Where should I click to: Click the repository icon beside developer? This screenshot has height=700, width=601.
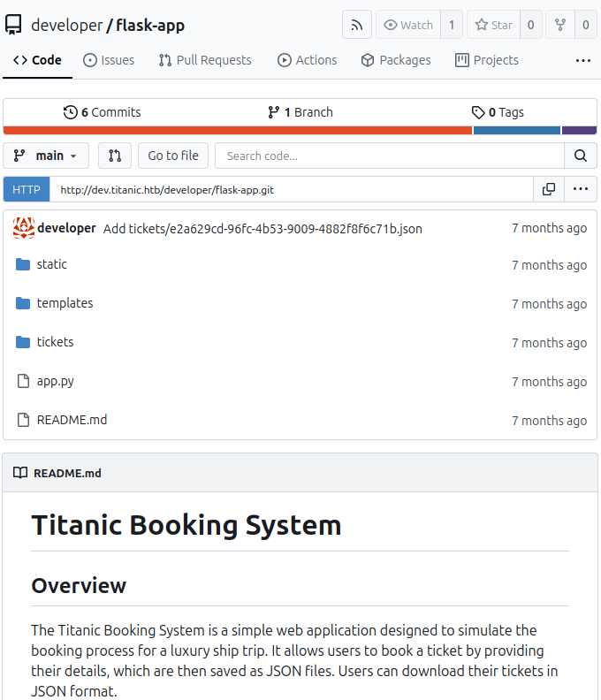tap(14, 25)
